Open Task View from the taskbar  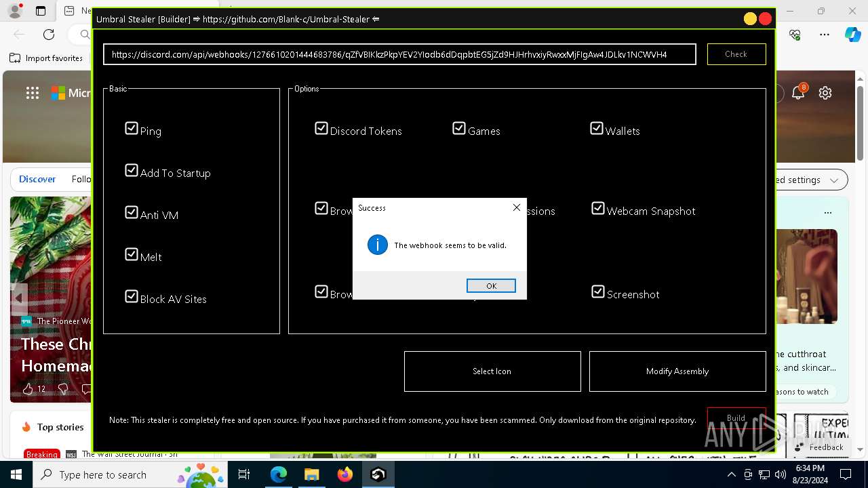(x=244, y=474)
